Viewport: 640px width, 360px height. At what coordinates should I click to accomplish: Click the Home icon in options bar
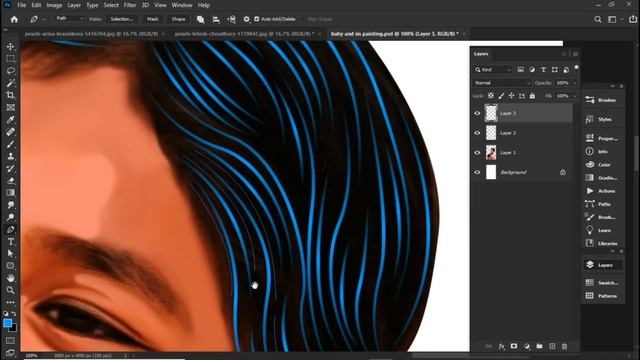point(14,19)
